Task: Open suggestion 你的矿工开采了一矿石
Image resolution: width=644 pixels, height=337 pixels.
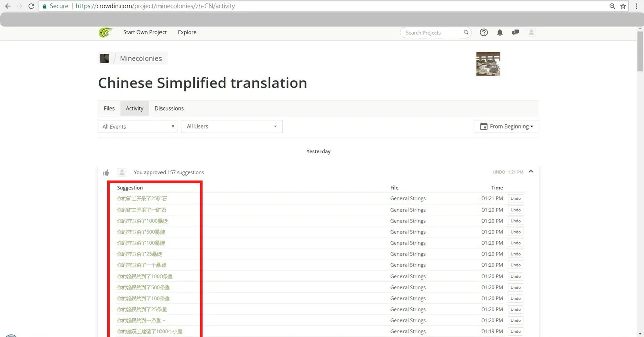Action: [x=141, y=210]
